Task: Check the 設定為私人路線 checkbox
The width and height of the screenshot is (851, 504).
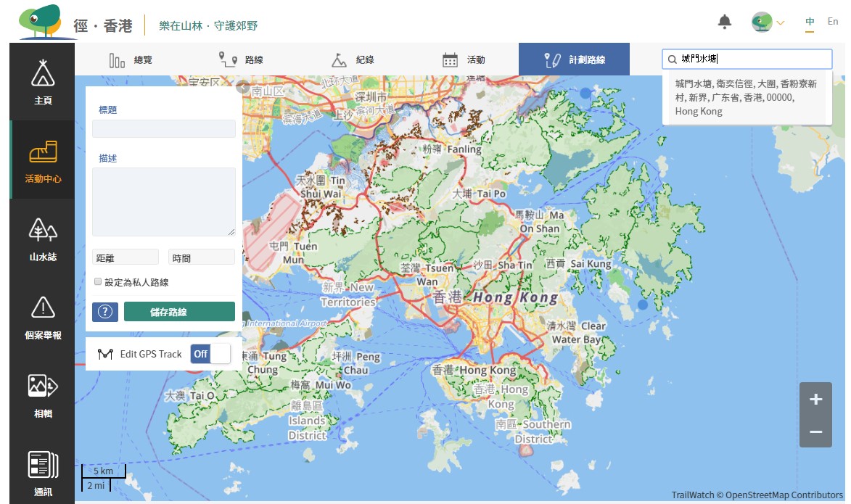Action: point(98,282)
